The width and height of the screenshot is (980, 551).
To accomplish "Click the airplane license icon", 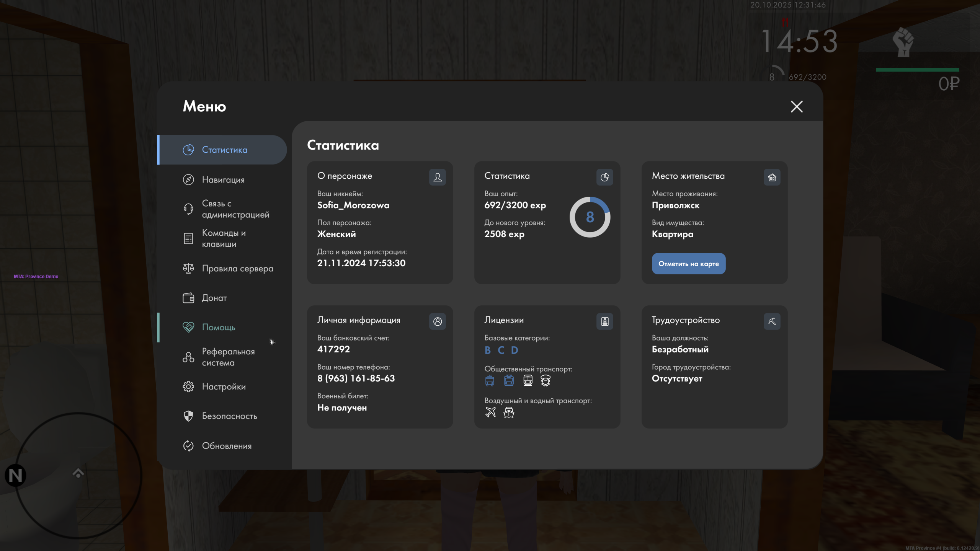I will coord(490,412).
